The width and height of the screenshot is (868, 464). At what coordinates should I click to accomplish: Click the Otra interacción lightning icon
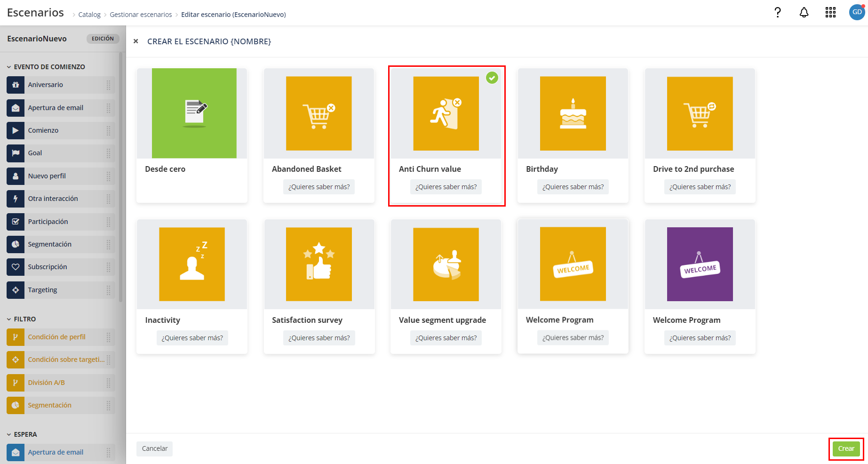click(x=16, y=199)
